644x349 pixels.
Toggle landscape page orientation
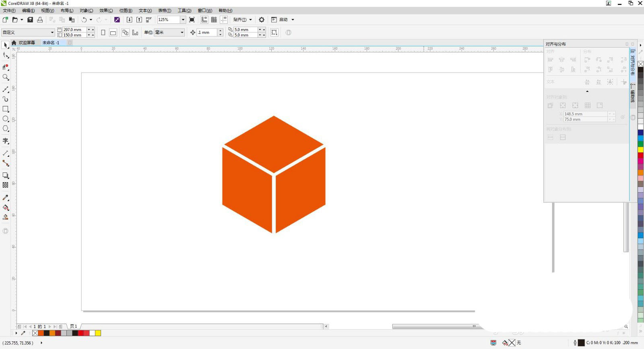(113, 33)
